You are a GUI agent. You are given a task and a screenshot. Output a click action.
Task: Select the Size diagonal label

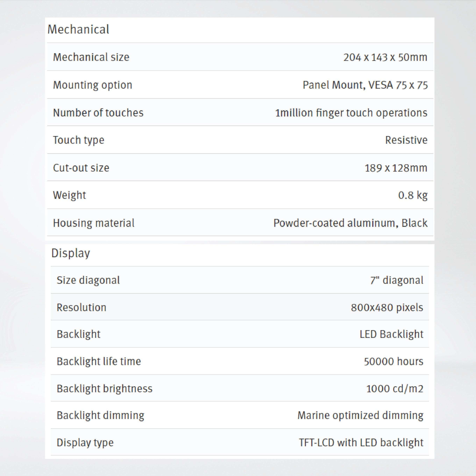click(88, 280)
